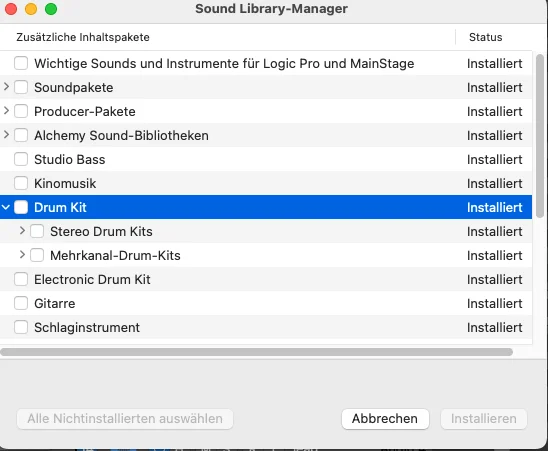Tick the Kinomusik package checkbox

[x=21, y=183]
